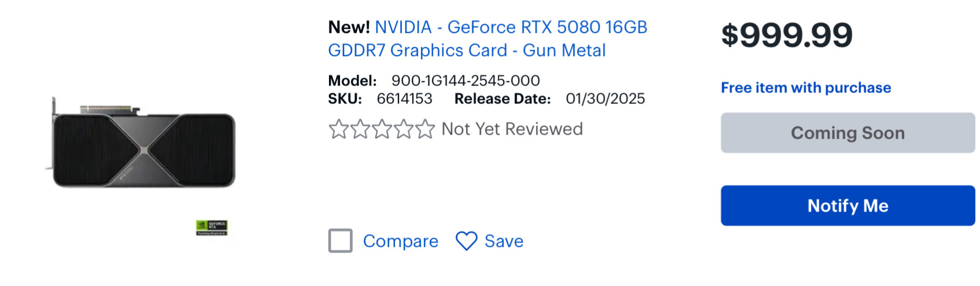Viewport: 980px width, 286px height.
Task: Click the second rating star
Action: coord(360,129)
